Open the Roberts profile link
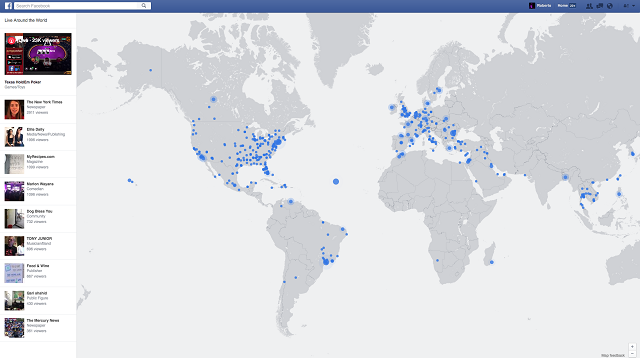Image resolution: width=640 pixels, height=360 pixels. coord(544,6)
